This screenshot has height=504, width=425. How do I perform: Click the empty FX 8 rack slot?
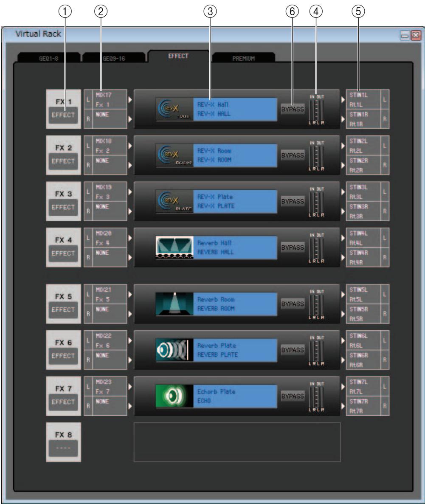pyautogui.click(x=237, y=442)
